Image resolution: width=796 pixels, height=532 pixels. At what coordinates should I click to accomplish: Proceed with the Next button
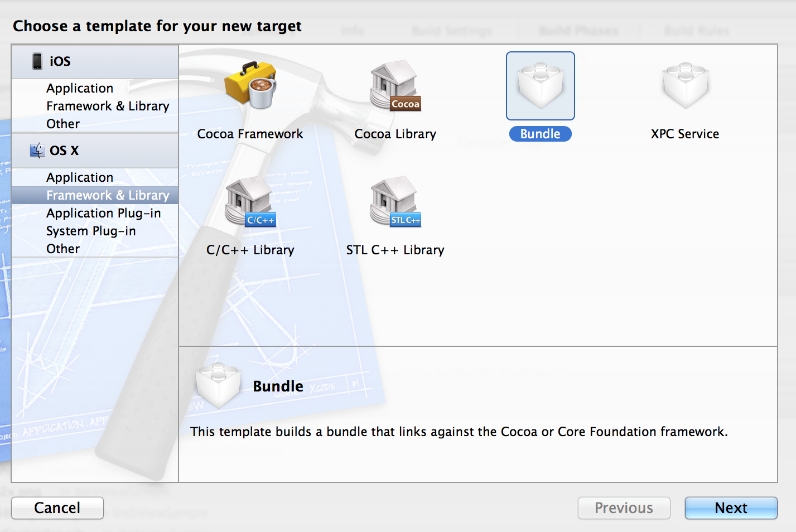click(x=731, y=508)
